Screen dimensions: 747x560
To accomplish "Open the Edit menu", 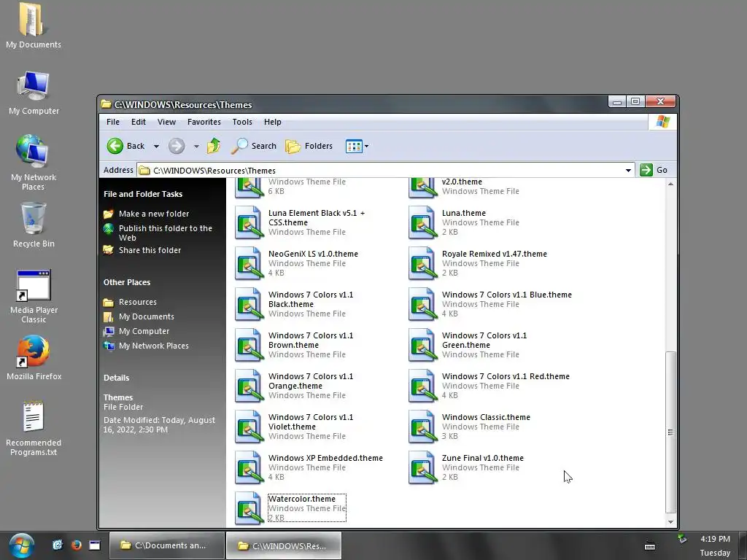I will [x=139, y=122].
